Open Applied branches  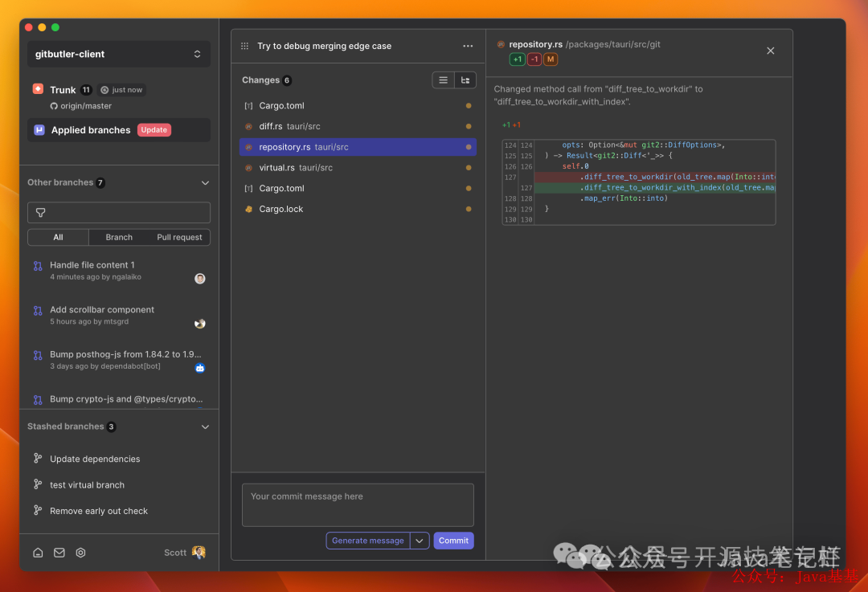click(x=118, y=130)
